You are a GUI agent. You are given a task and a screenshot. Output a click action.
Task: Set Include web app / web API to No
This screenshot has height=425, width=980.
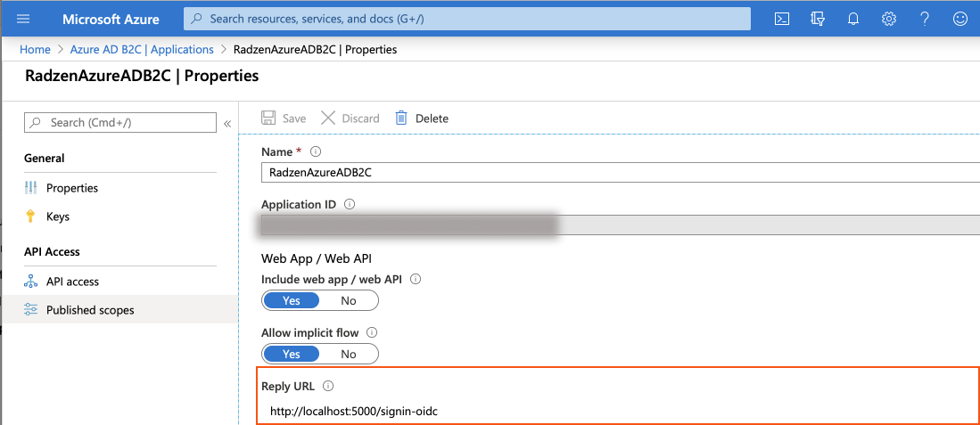point(349,301)
